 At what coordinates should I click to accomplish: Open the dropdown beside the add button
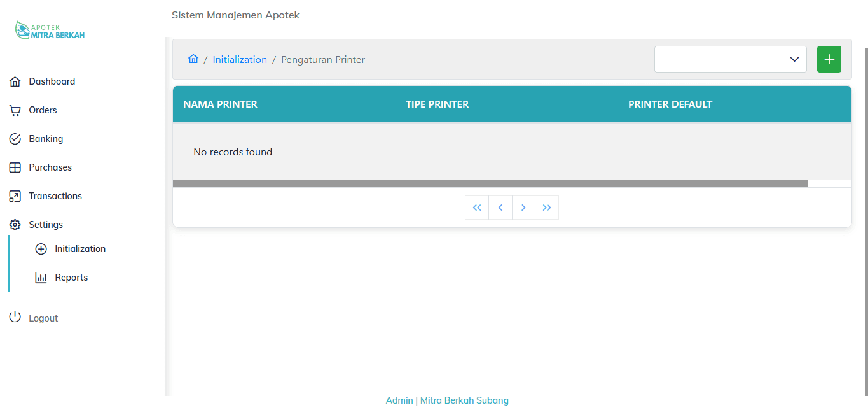point(730,59)
